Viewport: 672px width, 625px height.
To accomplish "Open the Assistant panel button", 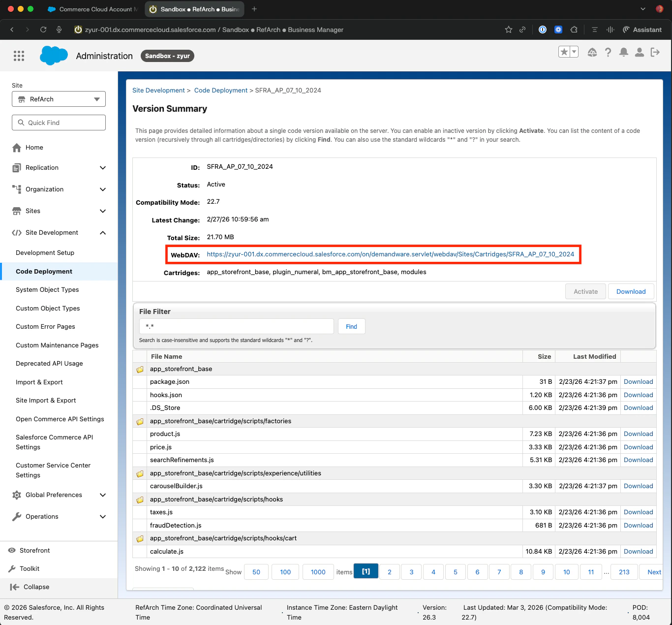I will [642, 30].
